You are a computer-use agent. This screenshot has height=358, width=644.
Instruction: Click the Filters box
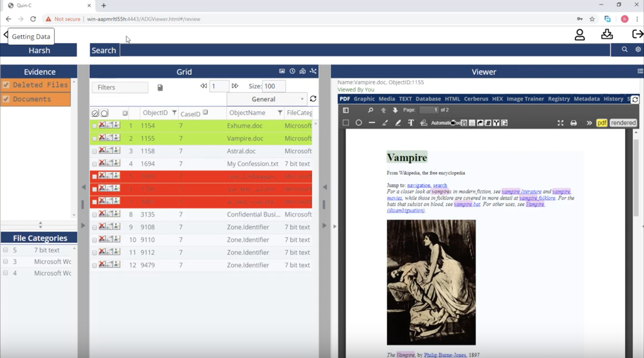click(120, 87)
